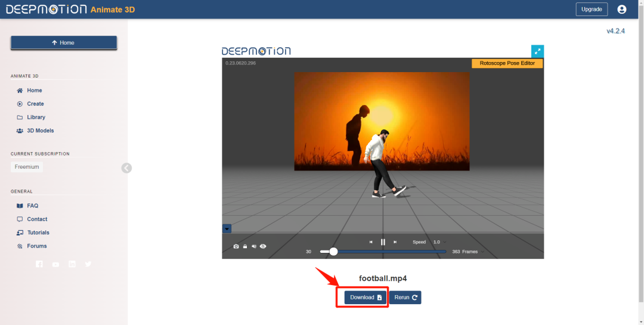Viewport: 644px width, 325px height.
Task: Open Library in sidebar
Action: coord(36,117)
